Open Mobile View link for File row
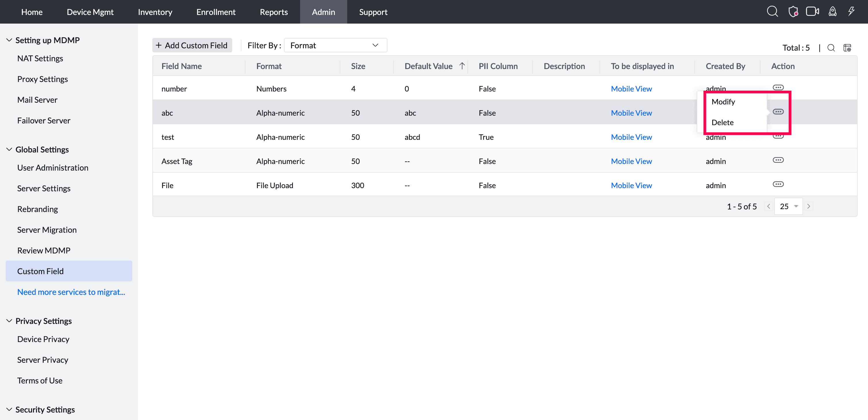The height and width of the screenshot is (420, 868). tap(631, 185)
